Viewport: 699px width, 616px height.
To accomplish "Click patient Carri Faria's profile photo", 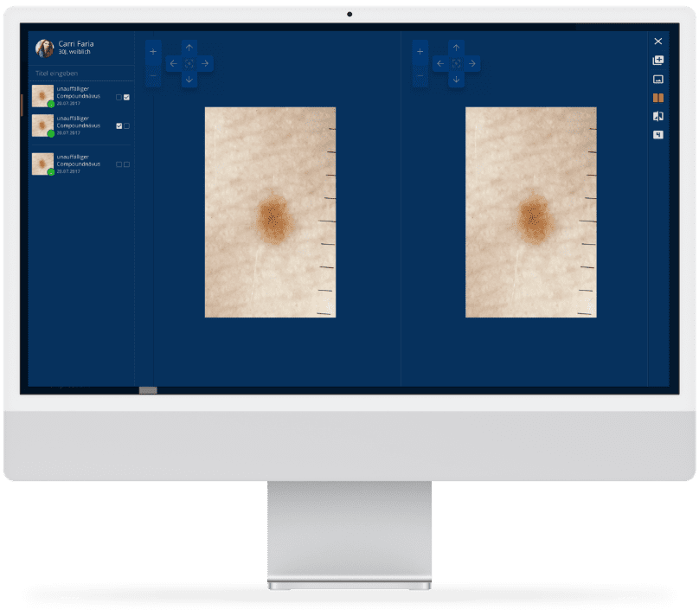I will [x=44, y=48].
